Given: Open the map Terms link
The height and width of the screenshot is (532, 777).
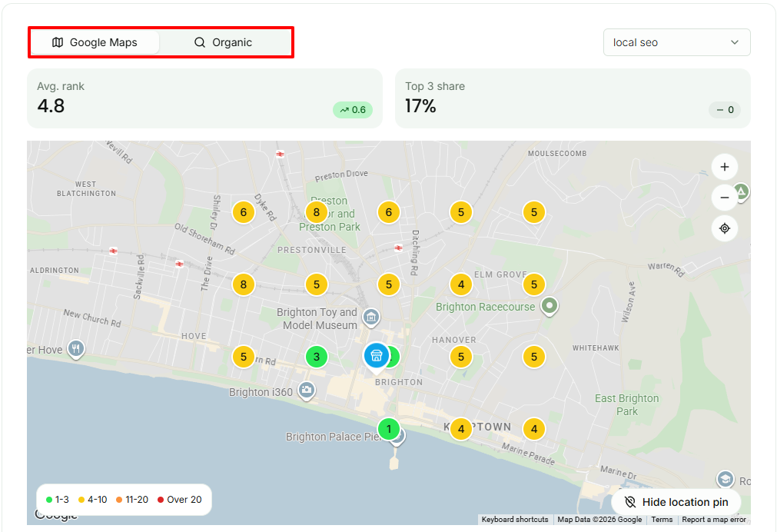Looking at the screenshot, I should pos(662,519).
